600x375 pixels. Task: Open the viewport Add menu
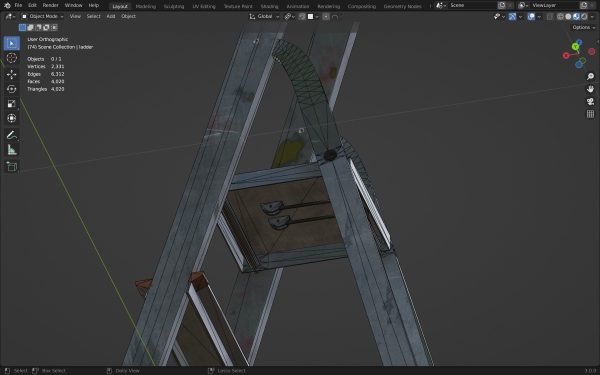[111, 16]
